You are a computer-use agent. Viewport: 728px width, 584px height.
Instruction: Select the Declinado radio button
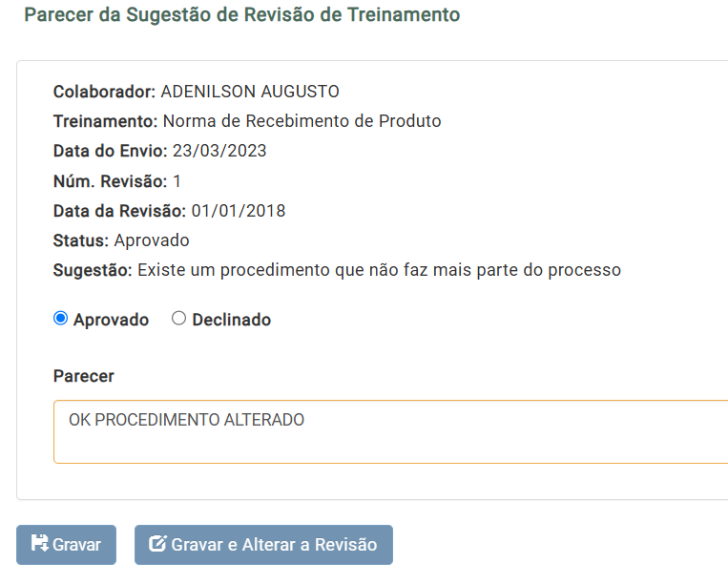coord(178,319)
